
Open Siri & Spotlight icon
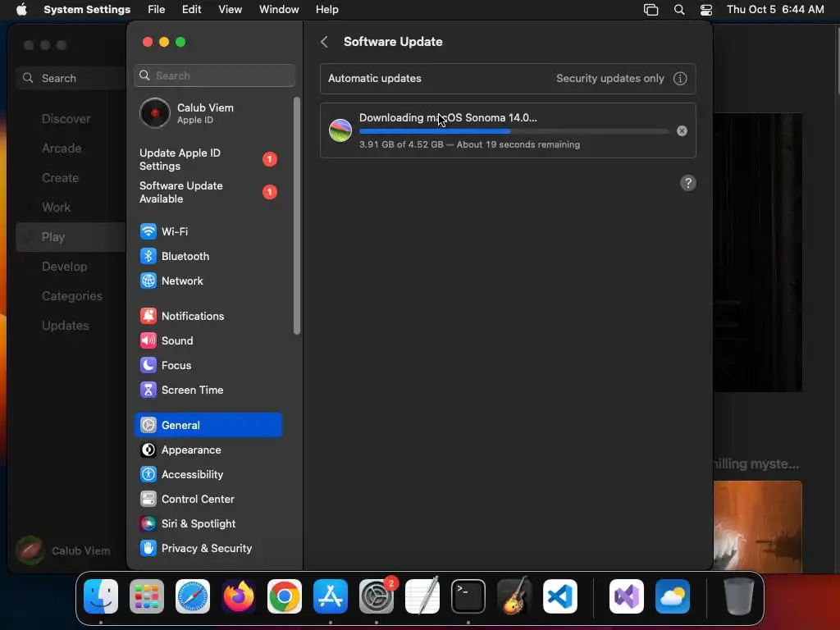click(x=148, y=524)
